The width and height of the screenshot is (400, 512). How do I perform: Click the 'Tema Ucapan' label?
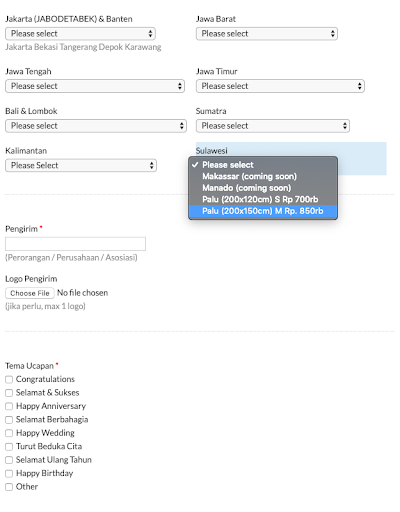click(x=29, y=366)
